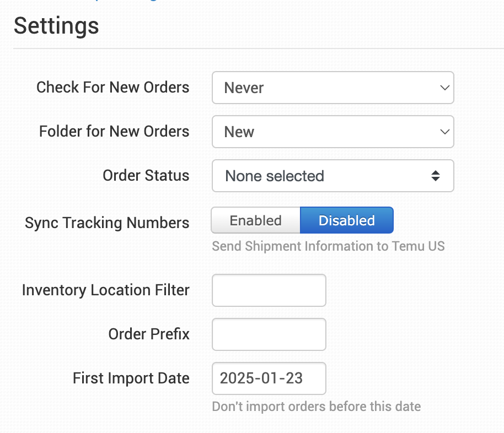Click the chevron on the "Never" dropdown
This screenshot has width=504, height=433.
pos(444,88)
